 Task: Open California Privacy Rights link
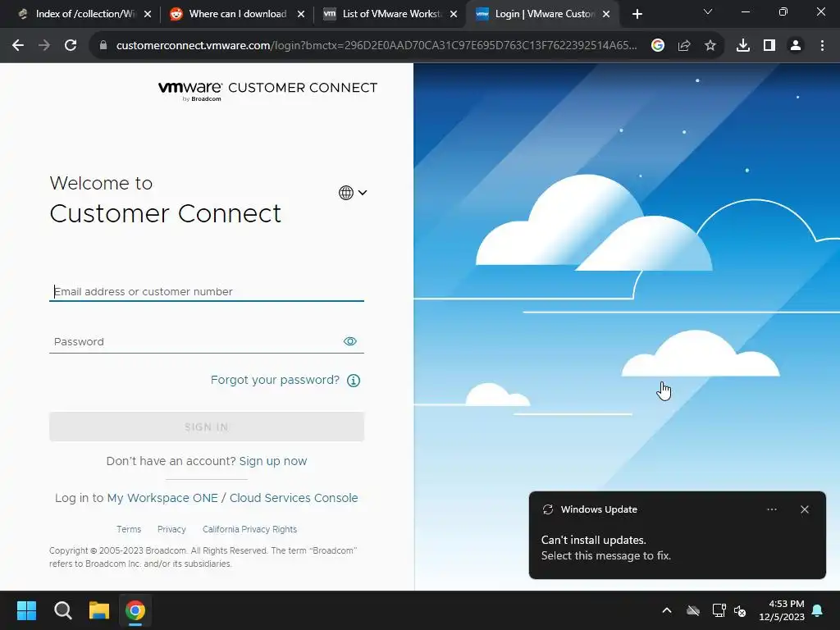point(249,529)
